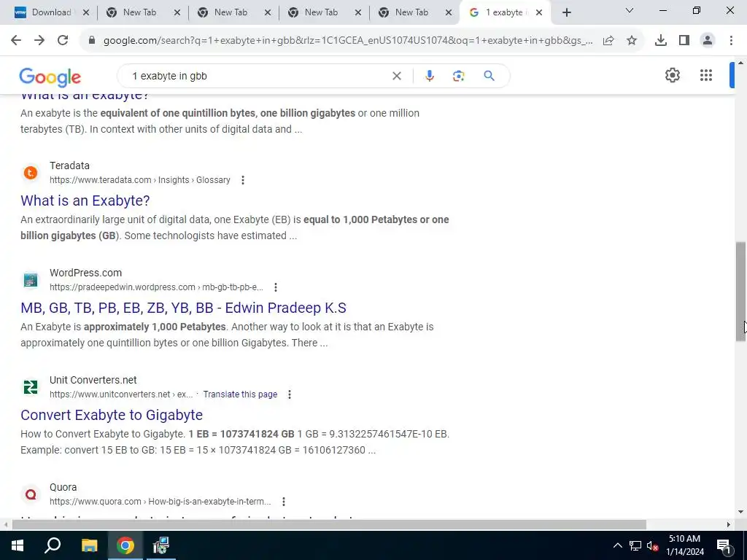Image resolution: width=747 pixels, height=560 pixels.
Task: Open teradata.com Insights Glossary URL
Action: point(139,180)
